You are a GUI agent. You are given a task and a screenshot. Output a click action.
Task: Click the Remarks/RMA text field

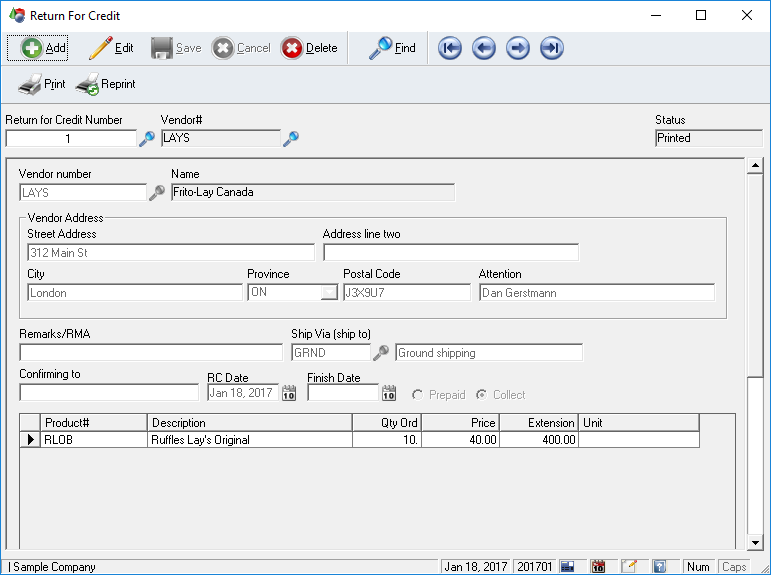tap(151, 353)
